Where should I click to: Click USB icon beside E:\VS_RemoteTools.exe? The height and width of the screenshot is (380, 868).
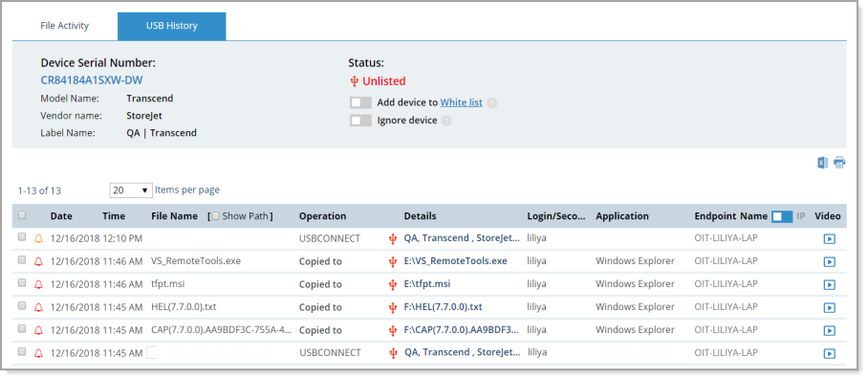click(393, 261)
